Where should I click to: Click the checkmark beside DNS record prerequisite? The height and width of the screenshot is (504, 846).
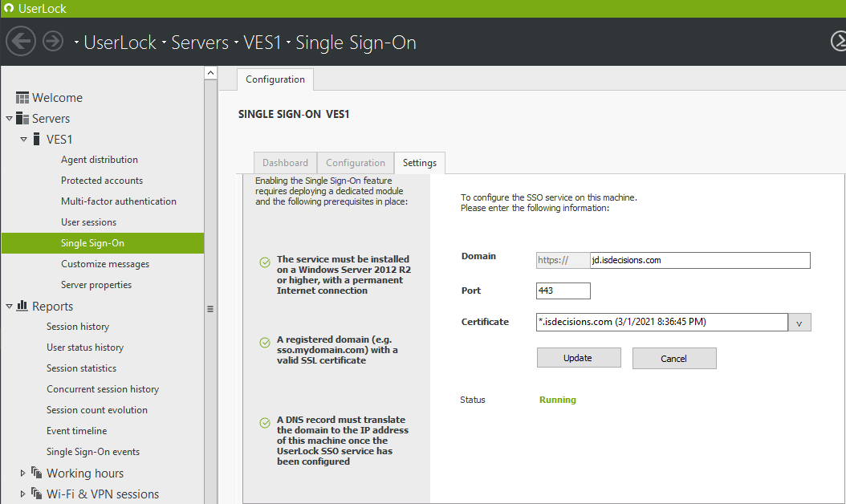coord(265,423)
